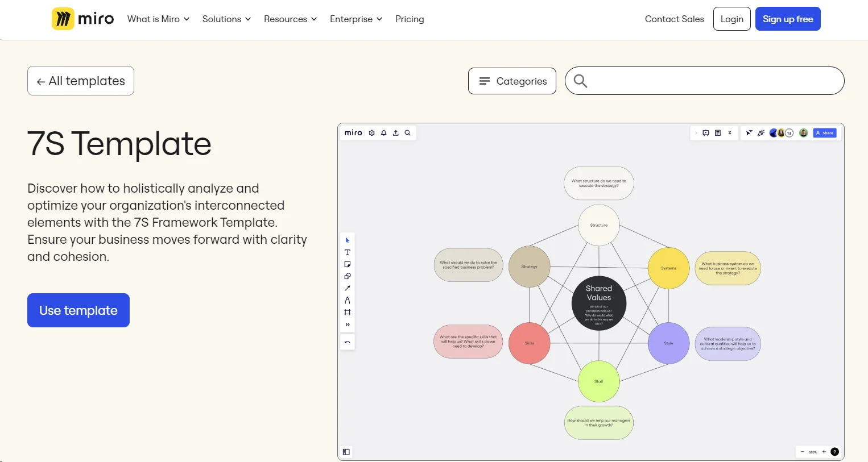Open the Pricing menu item
Screen dimensions: 868x462
(x=410, y=19)
